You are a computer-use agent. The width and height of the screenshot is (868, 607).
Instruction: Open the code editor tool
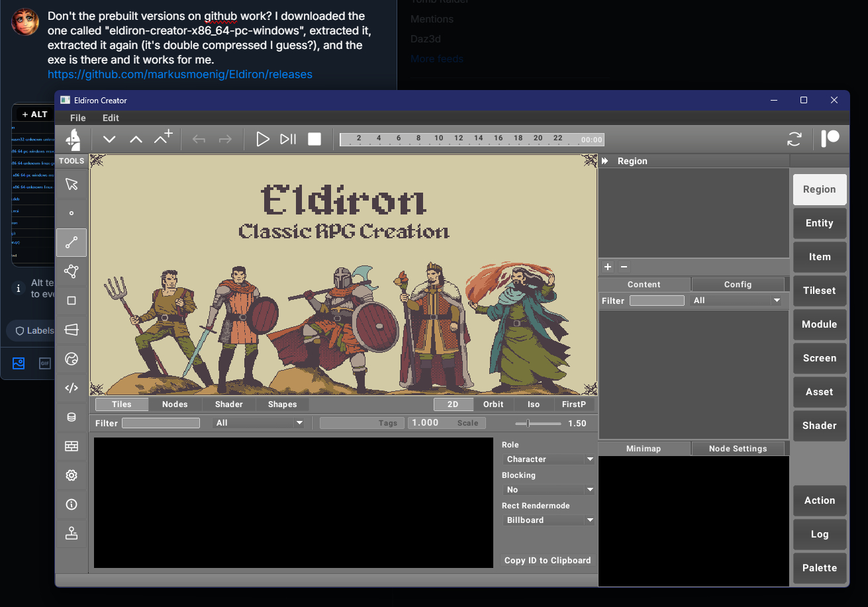pos(72,388)
